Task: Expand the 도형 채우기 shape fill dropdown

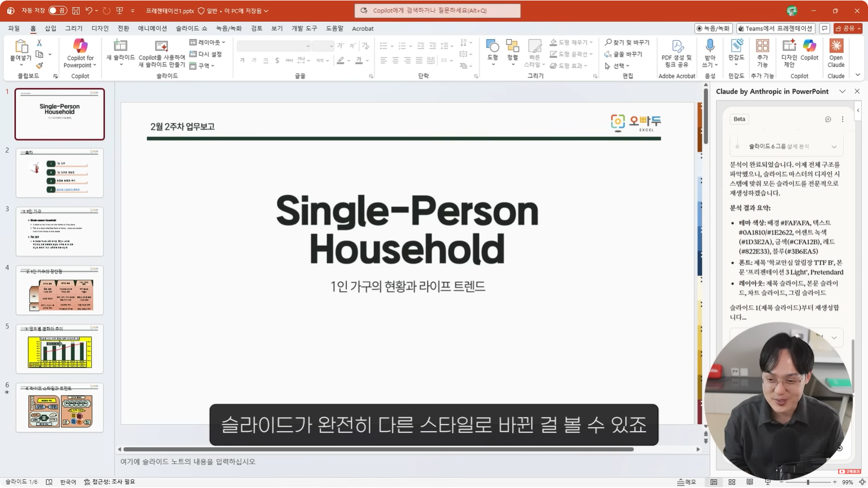Action: pyautogui.click(x=571, y=42)
